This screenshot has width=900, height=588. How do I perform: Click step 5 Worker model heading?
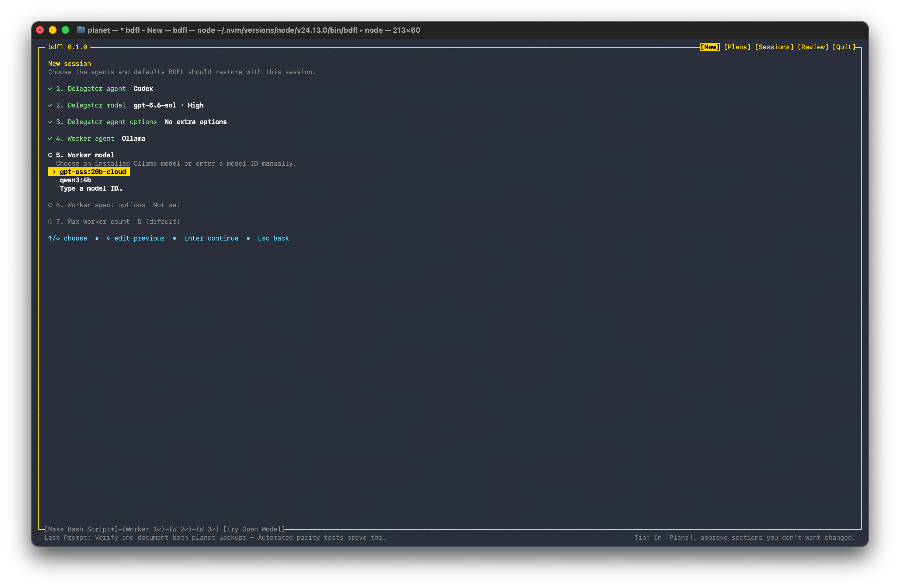(x=85, y=155)
